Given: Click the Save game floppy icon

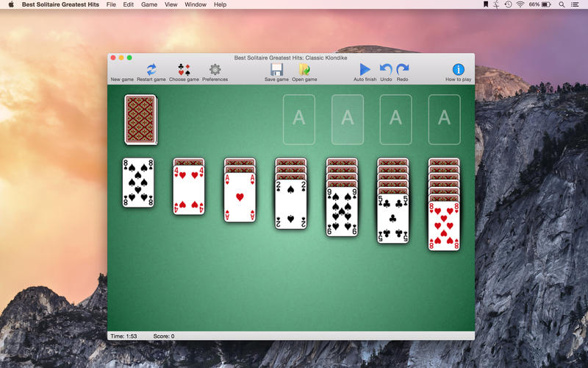Looking at the screenshot, I should tap(276, 70).
